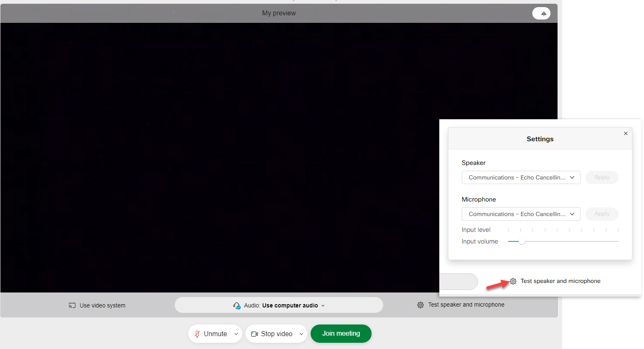This screenshot has width=644, height=349.
Task: Expand the arrow next to Unmute
Action: tap(236, 334)
